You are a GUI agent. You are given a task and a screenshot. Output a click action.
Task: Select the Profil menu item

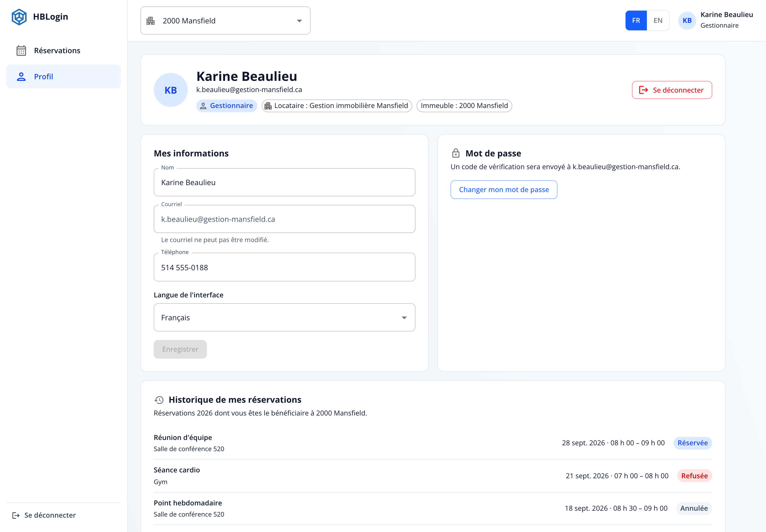click(63, 77)
